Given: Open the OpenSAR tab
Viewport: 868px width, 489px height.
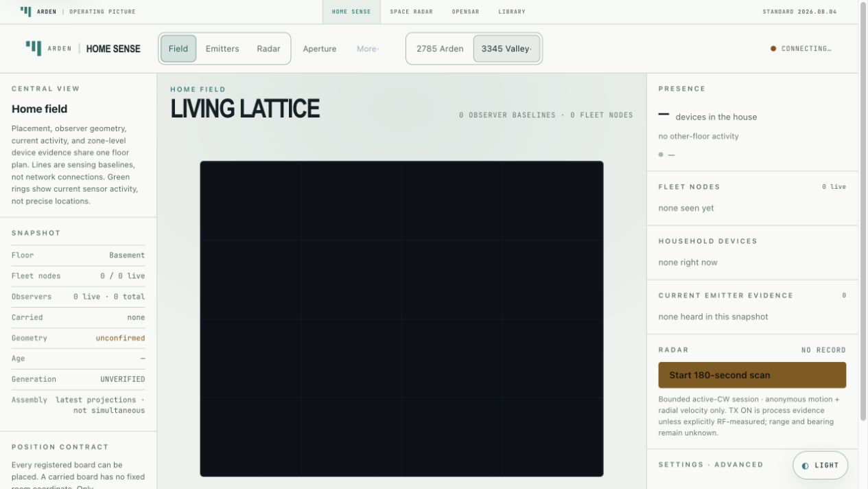Looking at the screenshot, I should [x=465, y=12].
